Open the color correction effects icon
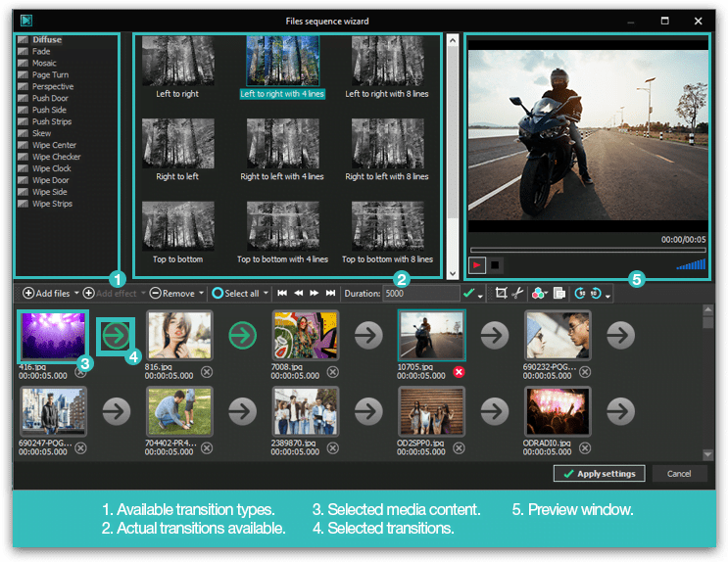This screenshot has width=728, height=562. pos(538,294)
